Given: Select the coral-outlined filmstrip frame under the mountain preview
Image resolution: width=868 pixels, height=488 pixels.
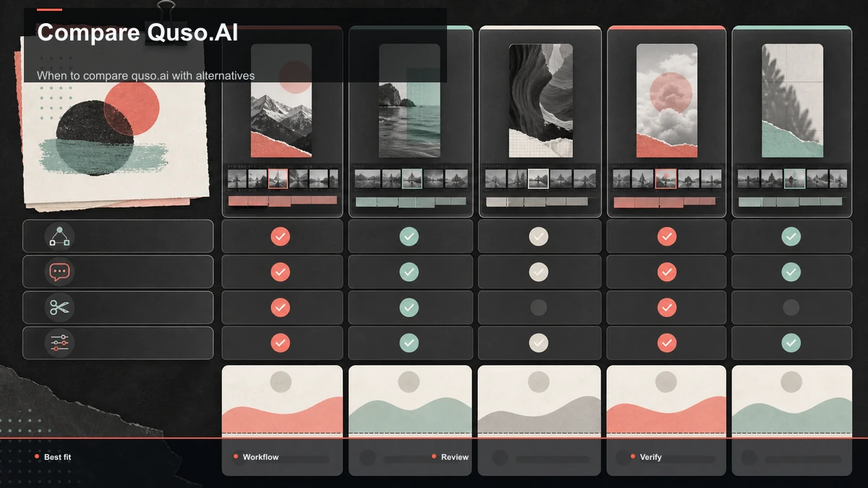Looking at the screenshot, I should pos(278,179).
